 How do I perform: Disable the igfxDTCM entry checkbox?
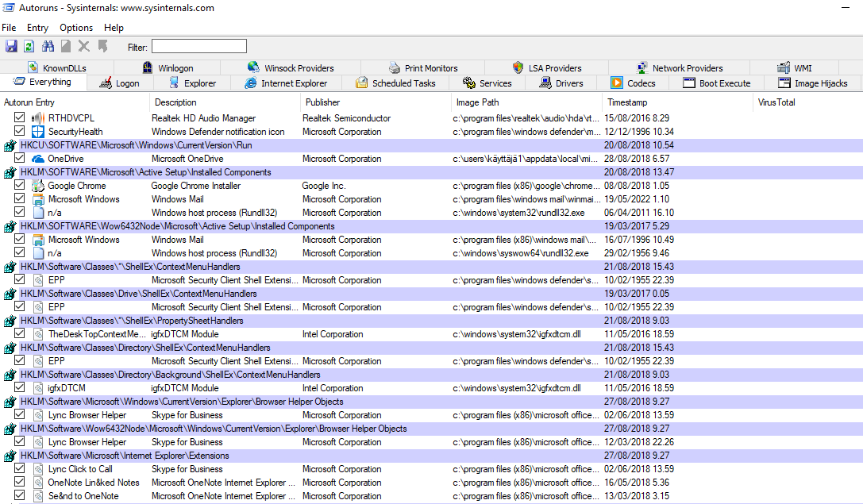point(19,387)
